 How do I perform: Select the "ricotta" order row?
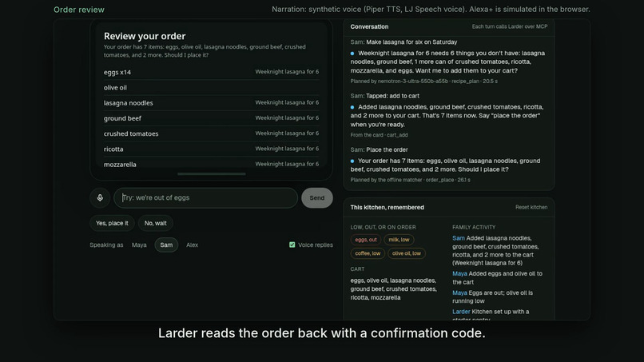(211, 149)
